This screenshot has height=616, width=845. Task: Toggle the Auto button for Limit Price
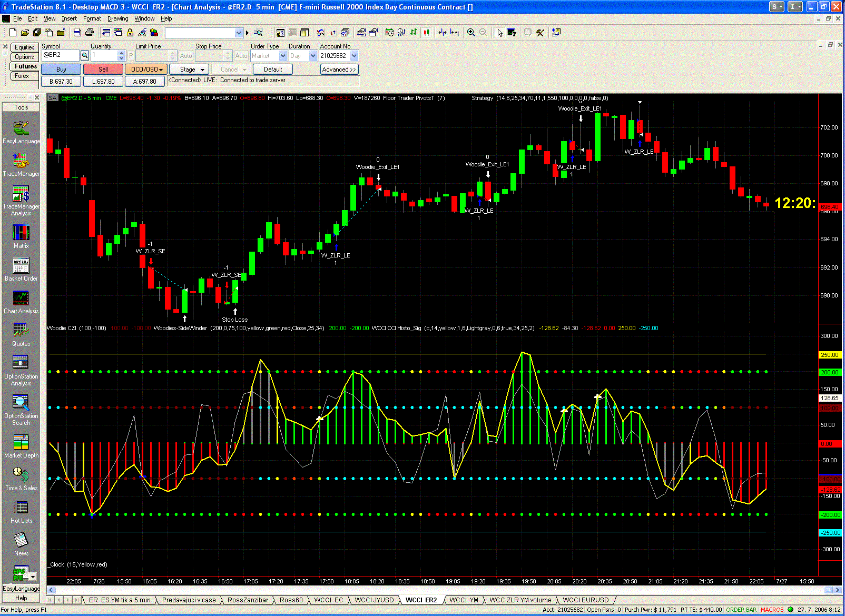pos(186,56)
